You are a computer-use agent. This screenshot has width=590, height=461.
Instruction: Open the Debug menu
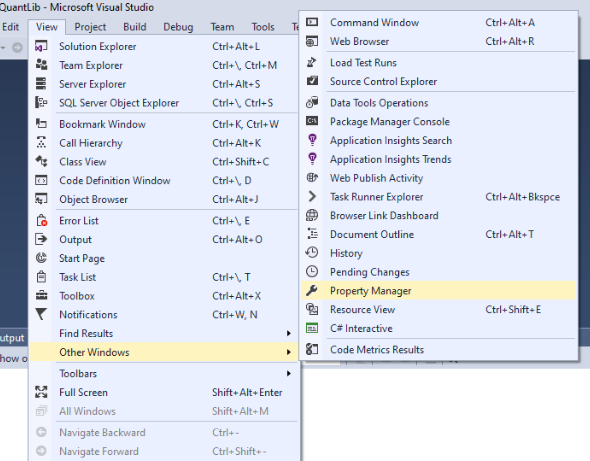click(x=178, y=27)
